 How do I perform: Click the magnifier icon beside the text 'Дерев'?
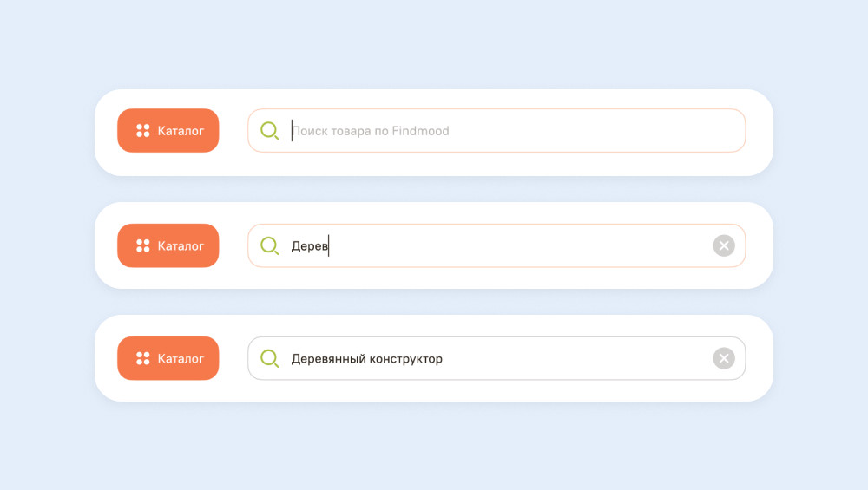(x=270, y=245)
